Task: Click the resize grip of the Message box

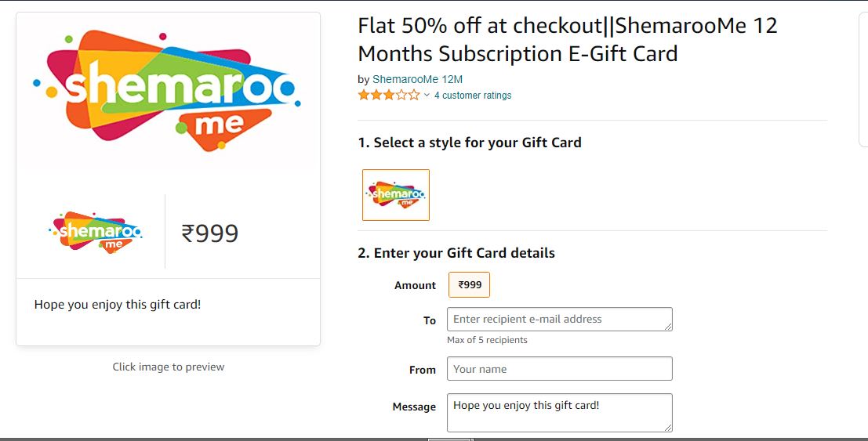Action: [668, 428]
